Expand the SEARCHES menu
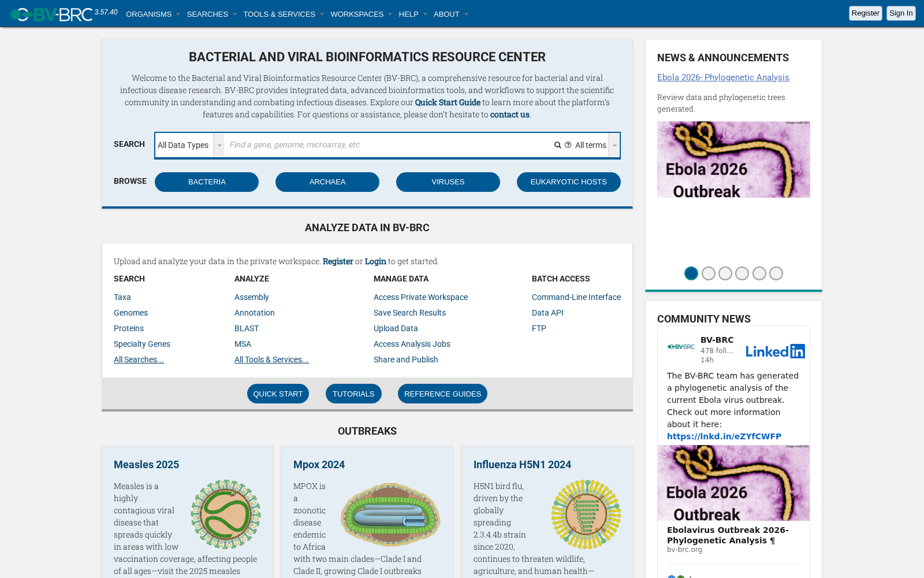The width and height of the screenshot is (924, 578). (212, 14)
